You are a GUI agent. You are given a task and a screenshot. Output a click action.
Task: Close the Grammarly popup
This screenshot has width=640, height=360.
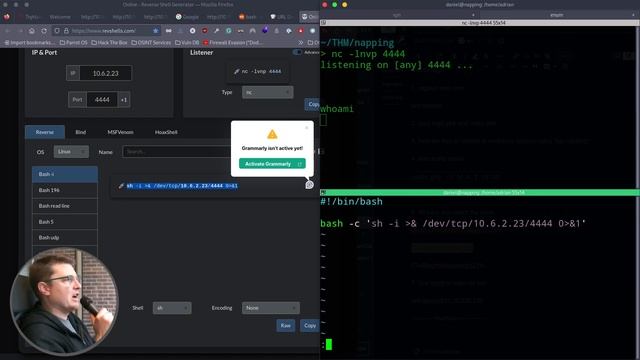tap(307, 128)
